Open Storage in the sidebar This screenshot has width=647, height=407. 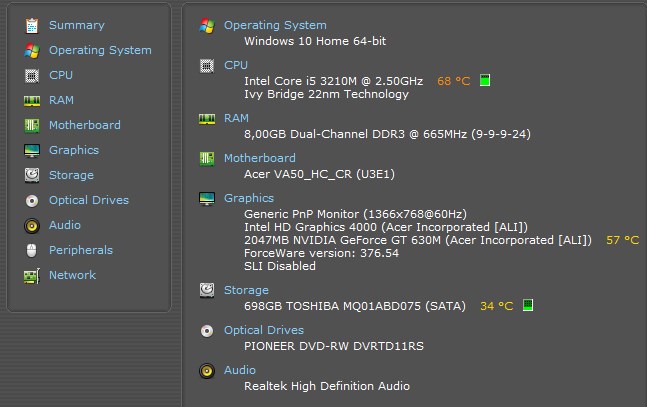coord(71,175)
